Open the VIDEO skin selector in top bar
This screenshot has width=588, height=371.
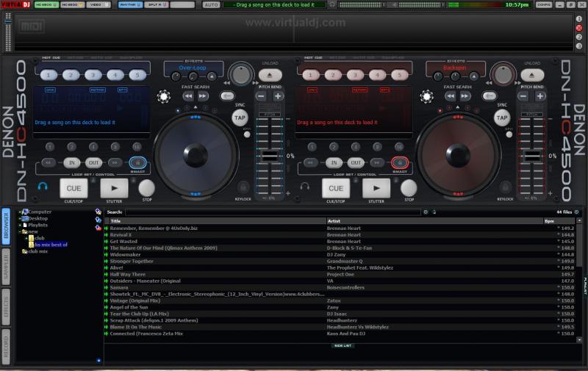click(x=99, y=5)
